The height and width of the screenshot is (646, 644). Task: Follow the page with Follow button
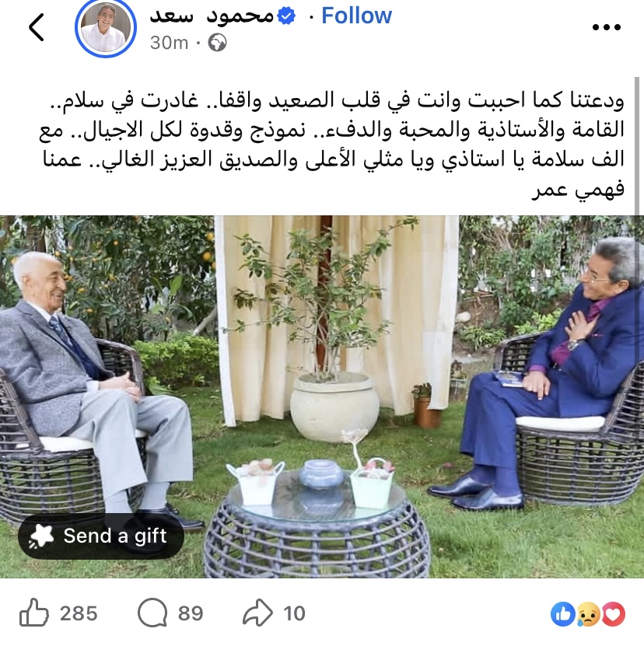tap(356, 16)
